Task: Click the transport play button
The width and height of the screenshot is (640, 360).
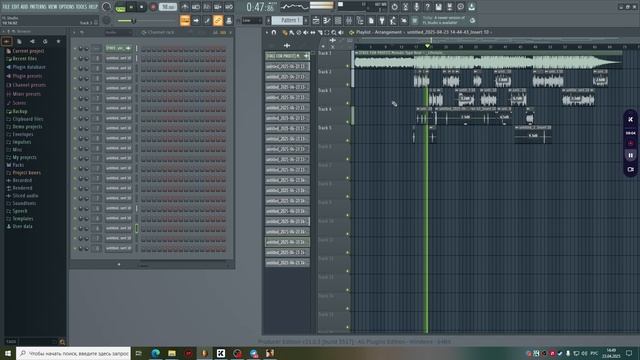Action: tap(131, 7)
